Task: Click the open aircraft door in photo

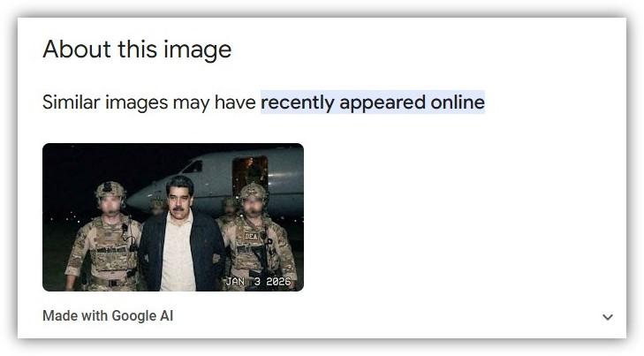Action: [250, 173]
